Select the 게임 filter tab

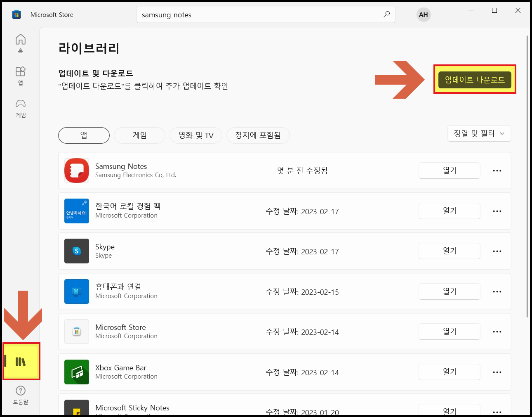[x=139, y=135]
